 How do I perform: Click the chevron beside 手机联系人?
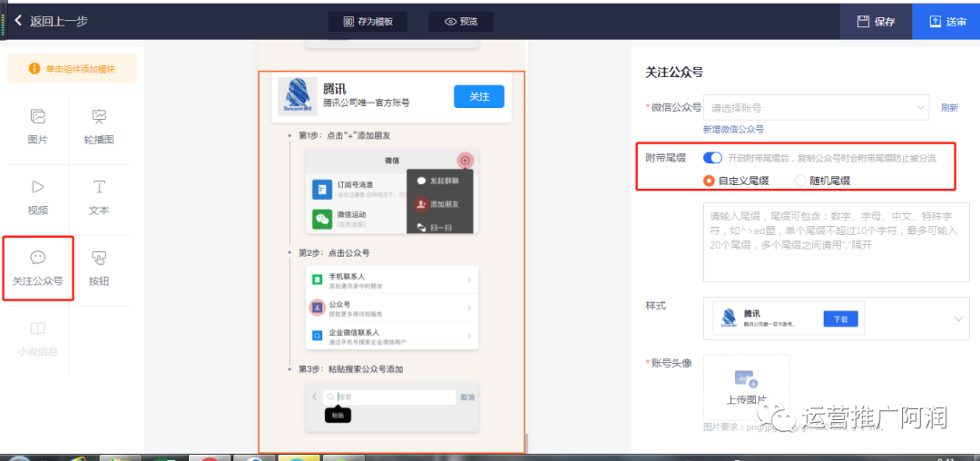pyautogui.click(x=469, y=280)
